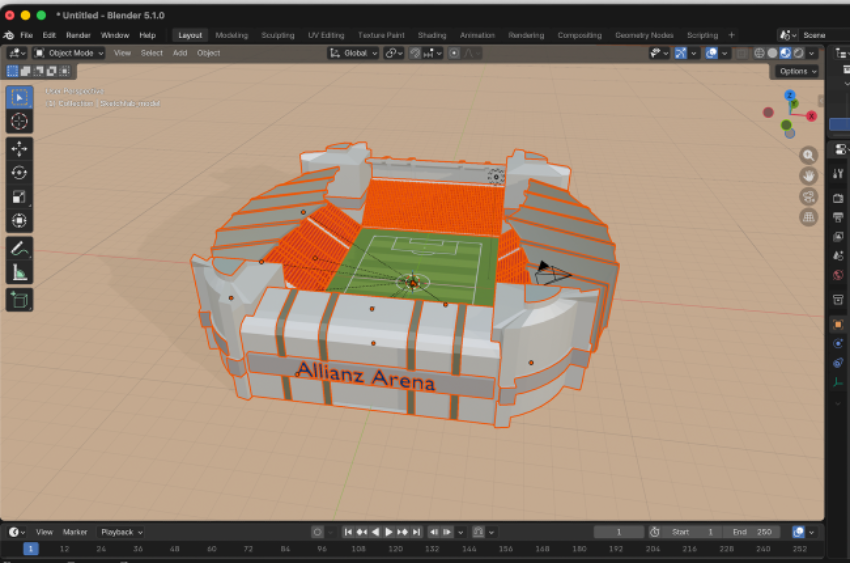
Task: Switch to wireframe shading mode
Action: 759,53
